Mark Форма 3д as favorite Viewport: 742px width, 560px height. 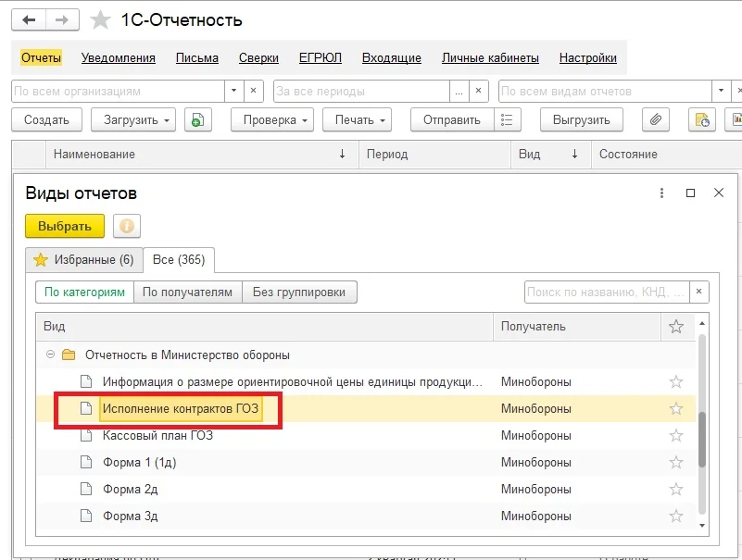[x=676, y=516]
